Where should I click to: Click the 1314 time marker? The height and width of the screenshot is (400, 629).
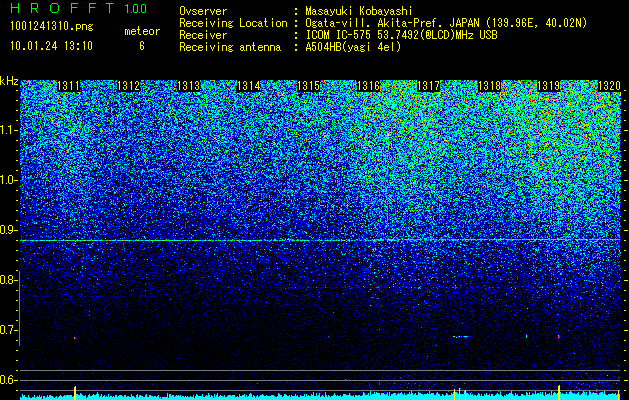pyautogui.click(x=249, y=86)
